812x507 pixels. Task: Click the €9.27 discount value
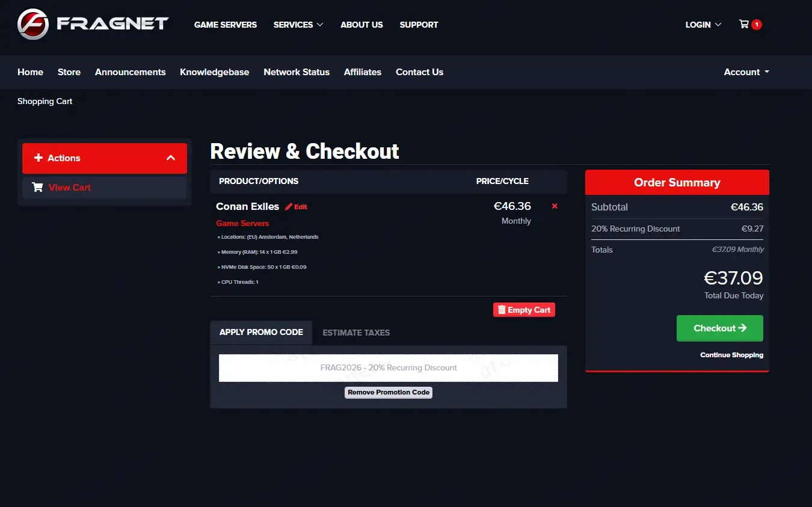[752, 229]
